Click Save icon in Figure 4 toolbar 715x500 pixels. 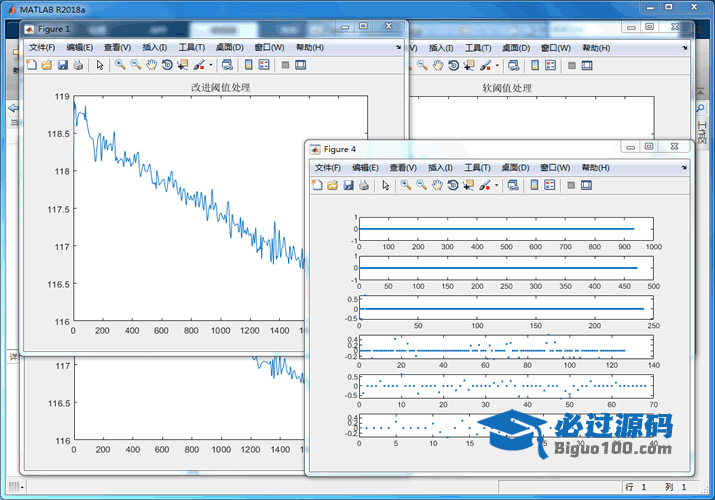pyautogui.click(x=348, y=185)
